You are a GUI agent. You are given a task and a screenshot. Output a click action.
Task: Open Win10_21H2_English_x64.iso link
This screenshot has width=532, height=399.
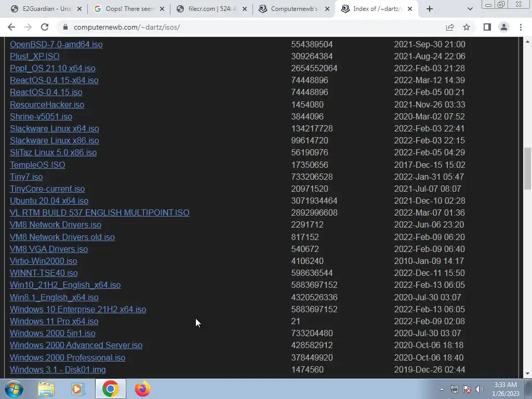click(65, 285)
